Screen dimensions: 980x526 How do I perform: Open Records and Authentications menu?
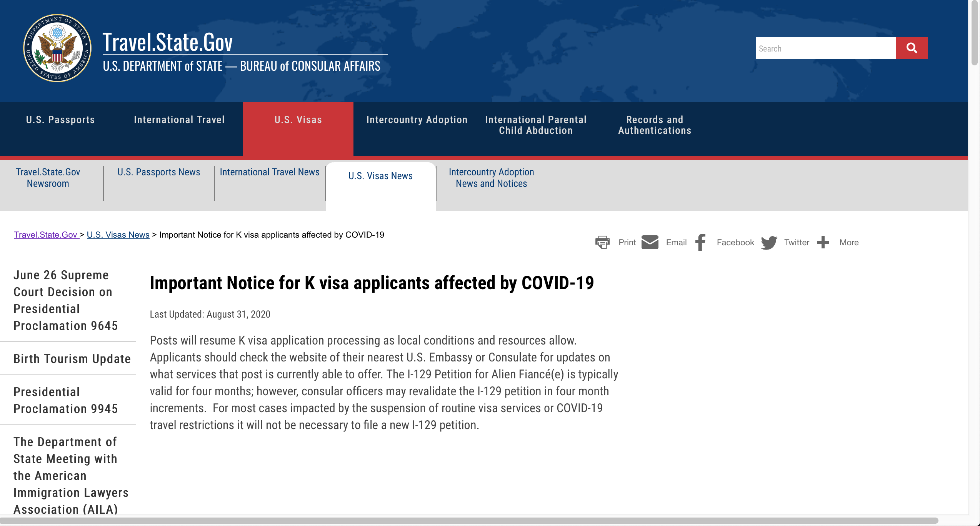654,125
